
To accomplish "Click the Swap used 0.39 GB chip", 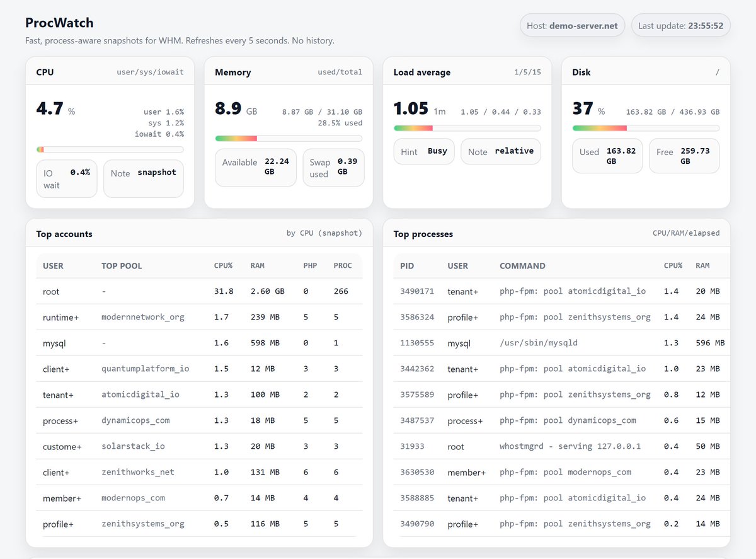I will [334, 167].
